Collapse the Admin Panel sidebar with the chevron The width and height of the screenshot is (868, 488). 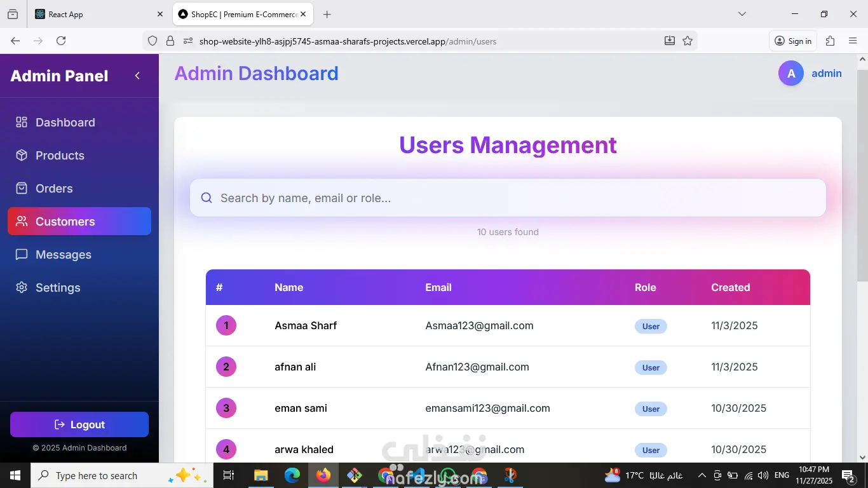(x=137, y=76)
